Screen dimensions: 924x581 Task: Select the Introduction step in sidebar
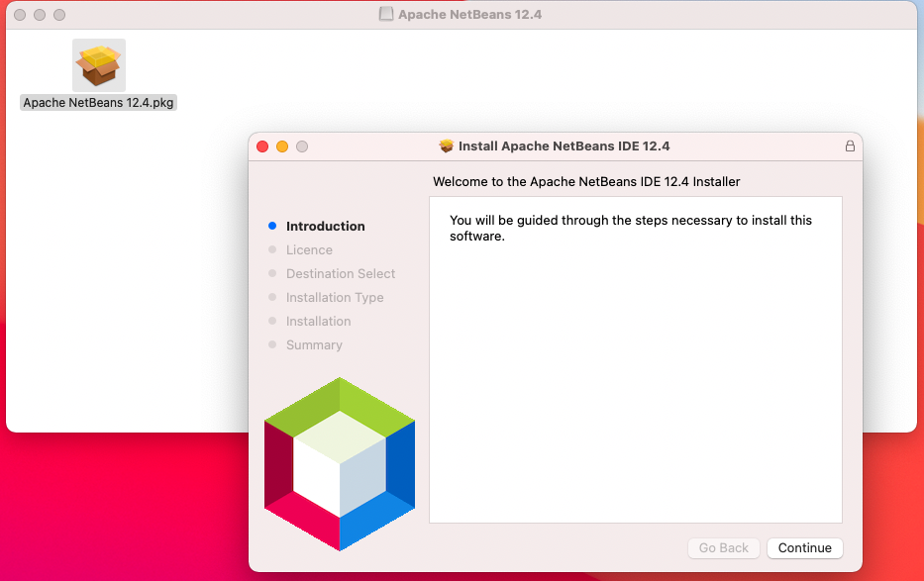pos(325,227)
